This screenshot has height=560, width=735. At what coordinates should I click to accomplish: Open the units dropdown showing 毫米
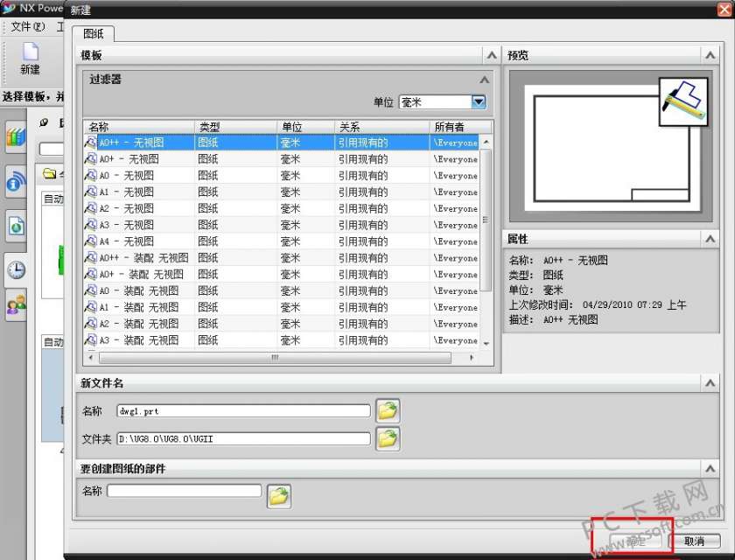point(443,102)
